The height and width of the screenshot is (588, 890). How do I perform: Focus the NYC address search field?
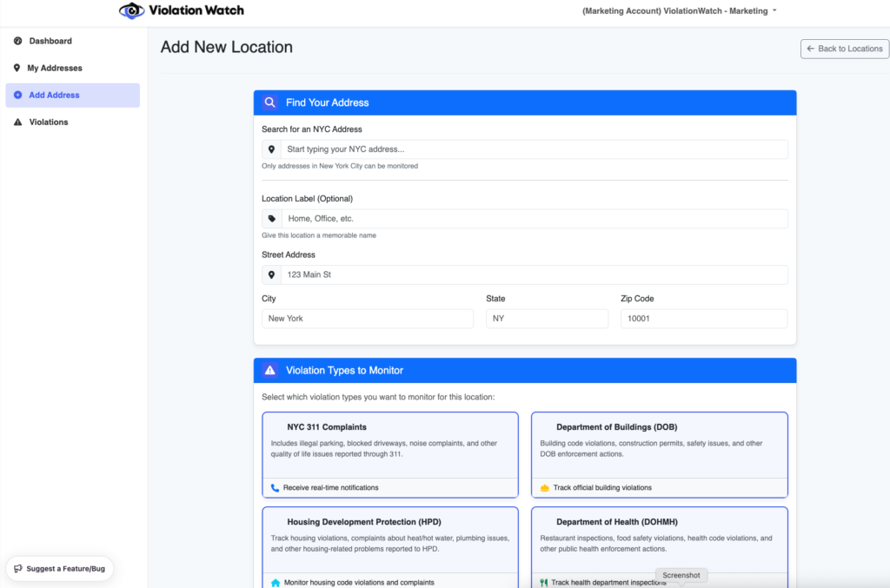(534, 149)
